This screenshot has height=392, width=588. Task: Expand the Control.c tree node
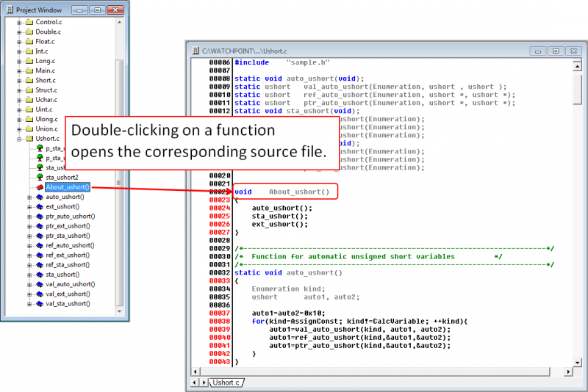(19, 23)
